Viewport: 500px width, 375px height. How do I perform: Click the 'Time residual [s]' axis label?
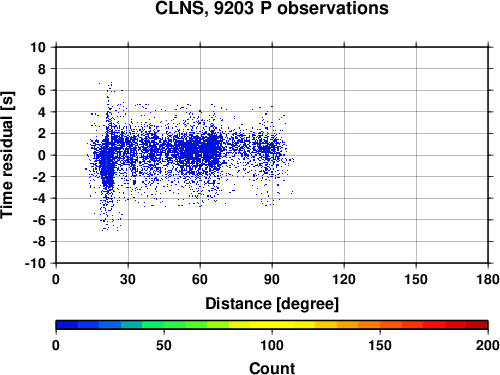[x=7, y=155]
